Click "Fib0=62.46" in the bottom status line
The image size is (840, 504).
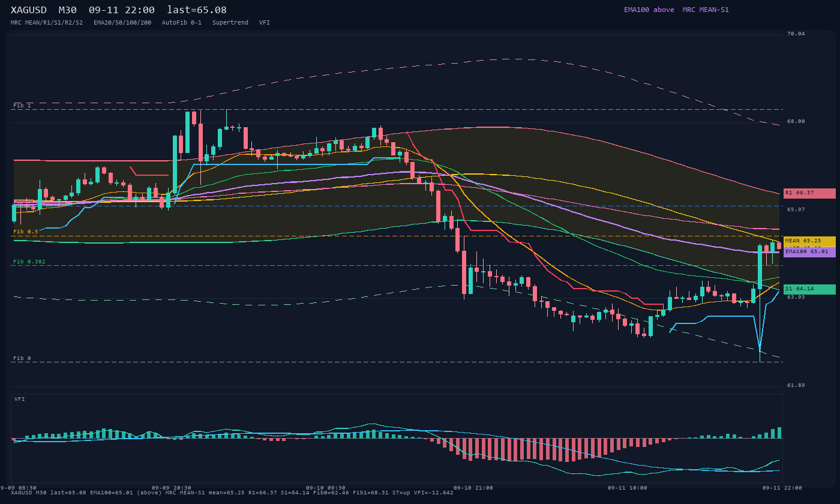pos(331,493)
